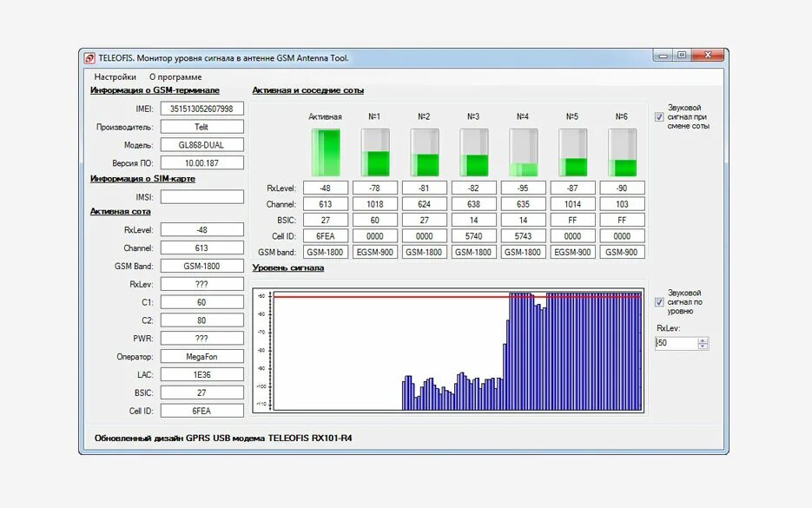Click the C1 field value 60

[x=202, y=302]
